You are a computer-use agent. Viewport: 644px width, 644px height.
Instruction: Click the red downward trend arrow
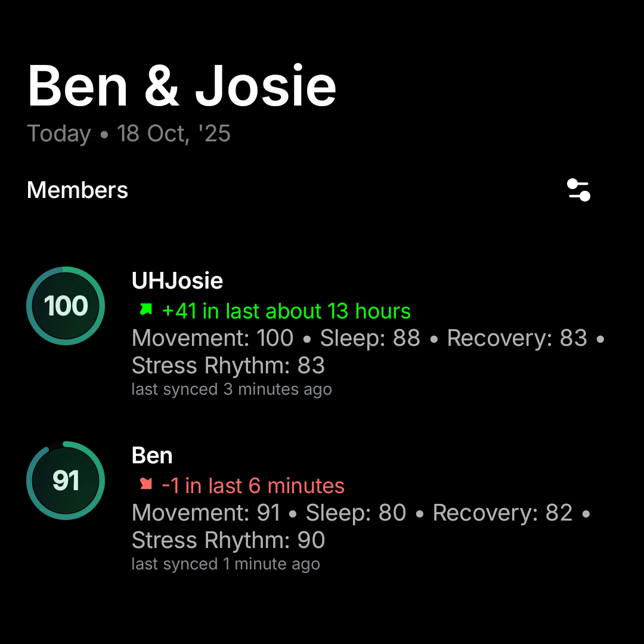tap(145, 484)
